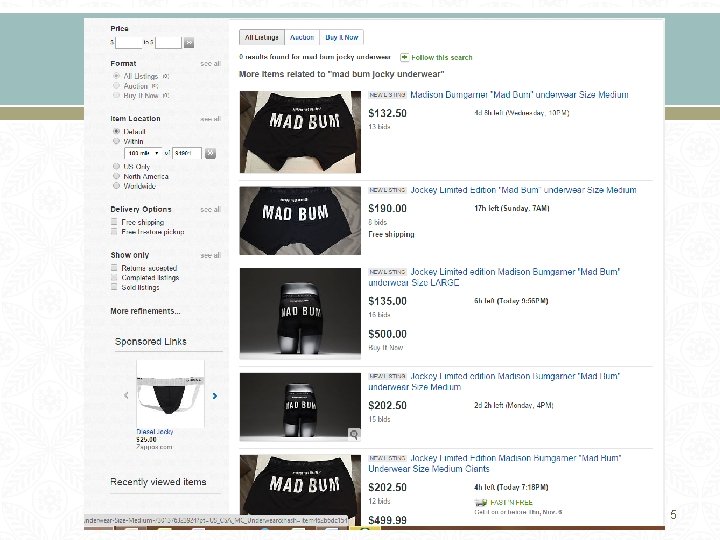Viewport: 720px width, 540px height.
Task: Enable the Free in-store pickup checkbox
Action: (114, 232)
